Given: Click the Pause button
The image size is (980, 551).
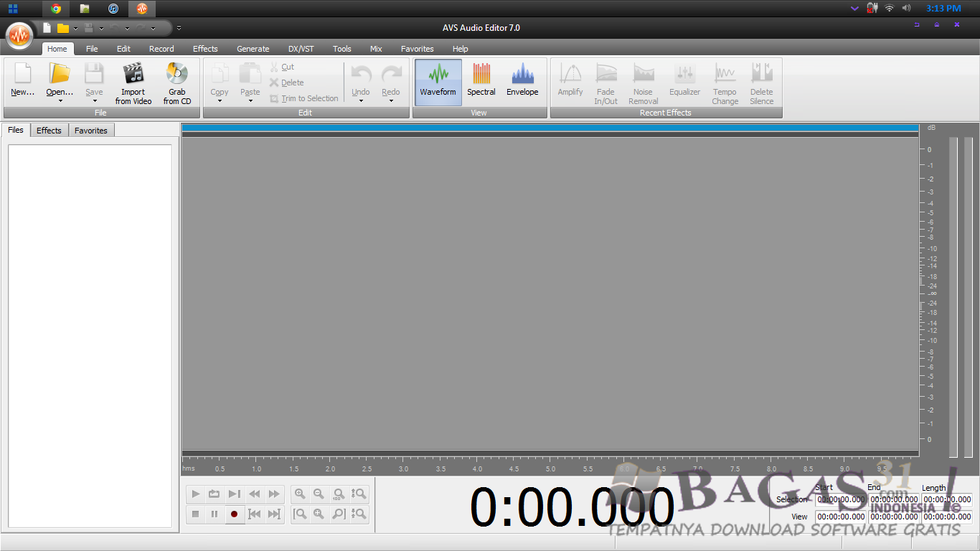Looking at the screenshot, I should 215,514.
